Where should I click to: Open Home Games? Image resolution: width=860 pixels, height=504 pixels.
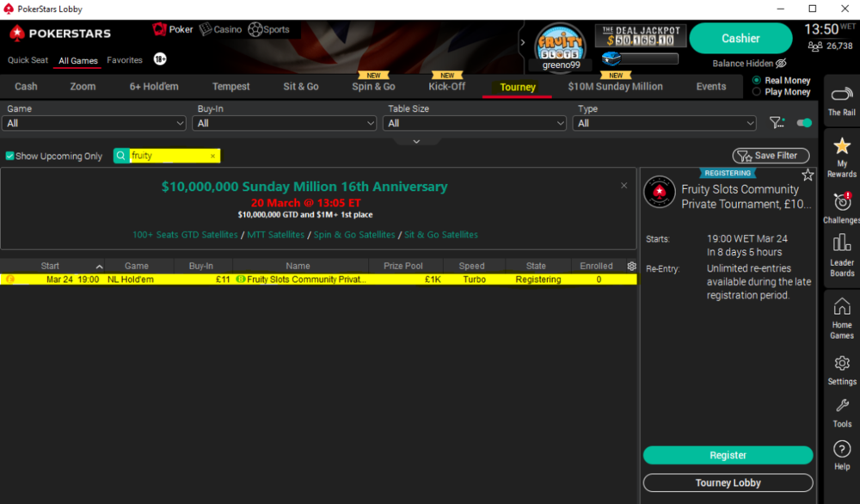tap(841, 317)
